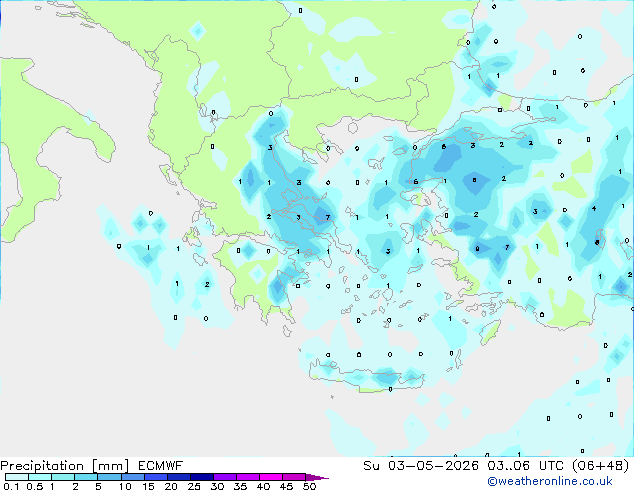Click the 'Su 03-05-2026 03..06 UTC (06+48)' timestamp
Screen dimensions: 634x490
[496, 466]
